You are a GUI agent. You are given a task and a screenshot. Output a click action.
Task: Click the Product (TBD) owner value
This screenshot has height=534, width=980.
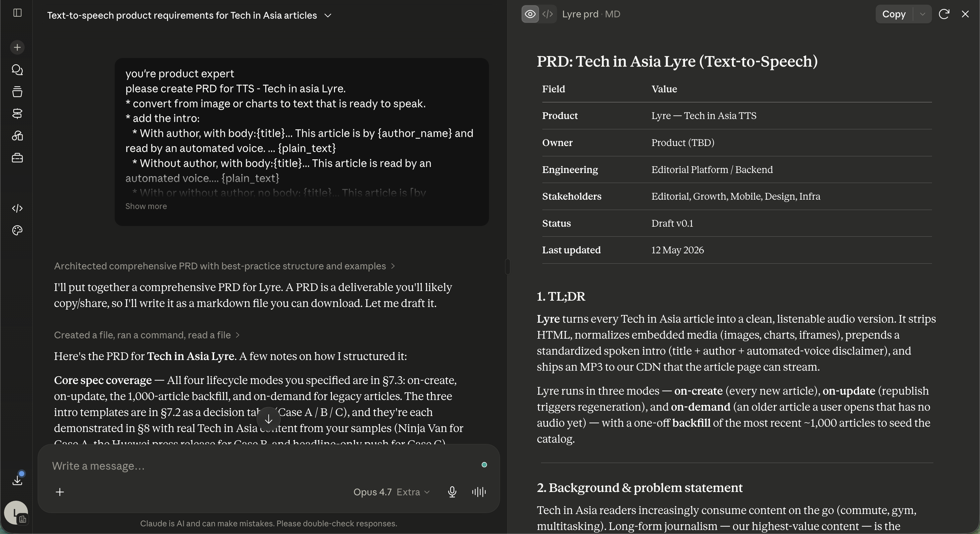[683, 143]
